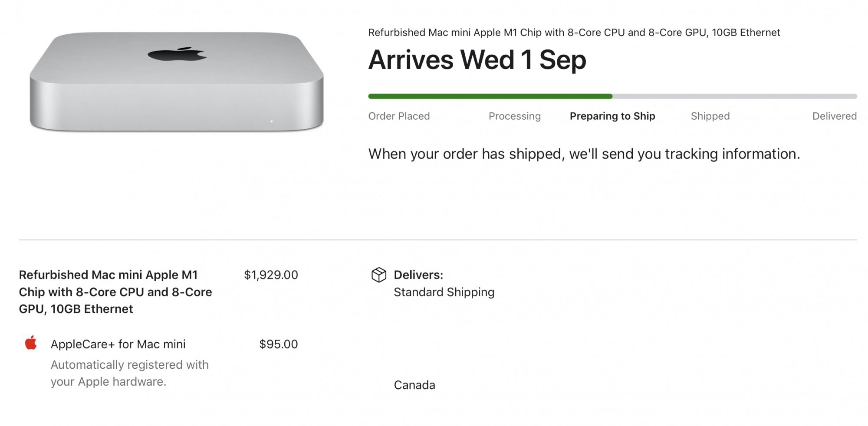Click the shipping box icon beside Delivers
The width and height of the screenshot is (868, 426).
(378, 275)
